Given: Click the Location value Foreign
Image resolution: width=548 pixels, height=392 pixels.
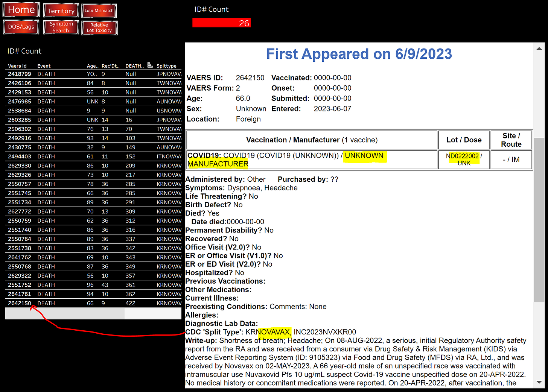Looking at the screenshot, I should (248, 119).
